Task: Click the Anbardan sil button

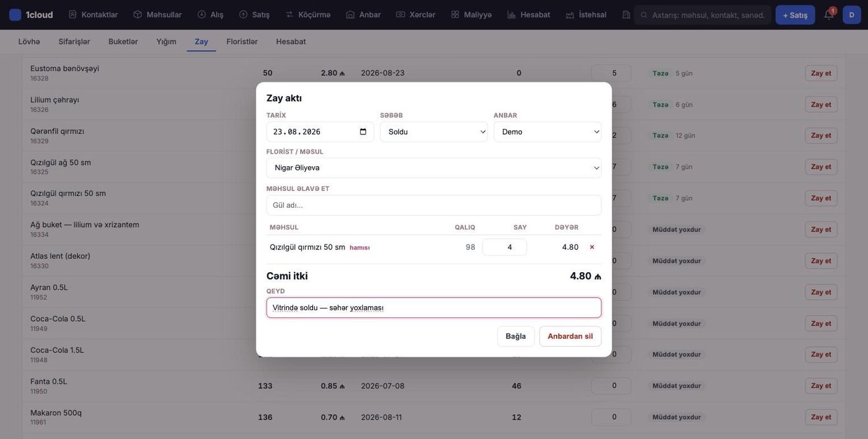Action: (x=570, y=337)
